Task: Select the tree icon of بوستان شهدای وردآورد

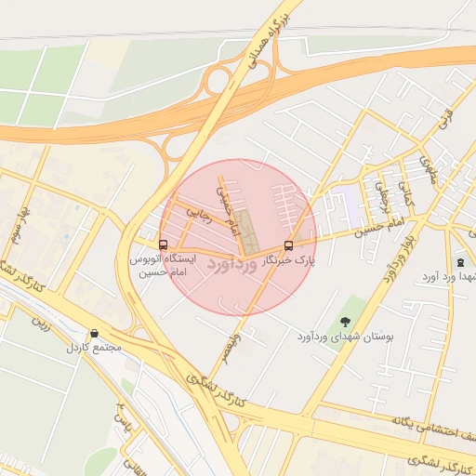Action: tap(345, 322)
